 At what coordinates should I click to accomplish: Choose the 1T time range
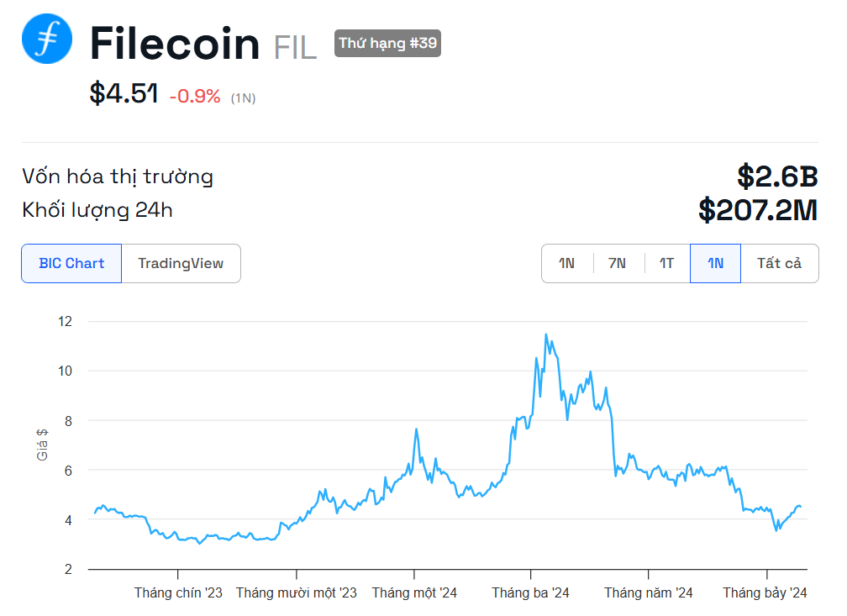click(x=666, y=263)
